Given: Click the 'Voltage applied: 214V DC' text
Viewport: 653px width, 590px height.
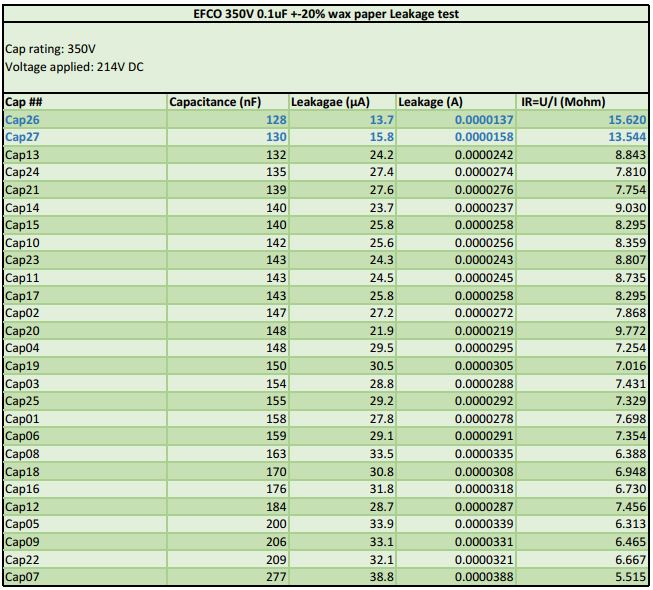Looking at the screenshot, I should tap(74, 67).
